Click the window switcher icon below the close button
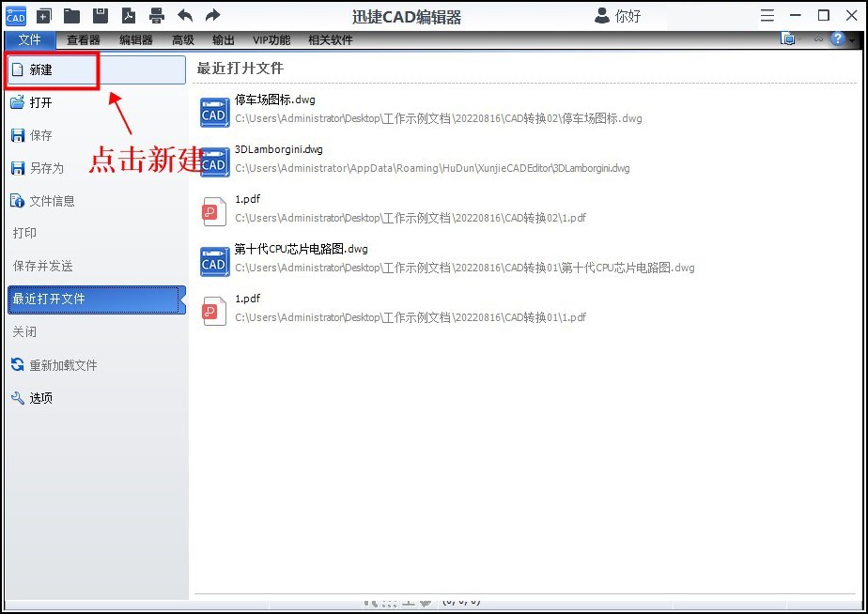The height and width of the screenshot is (614, 868). 787,39
